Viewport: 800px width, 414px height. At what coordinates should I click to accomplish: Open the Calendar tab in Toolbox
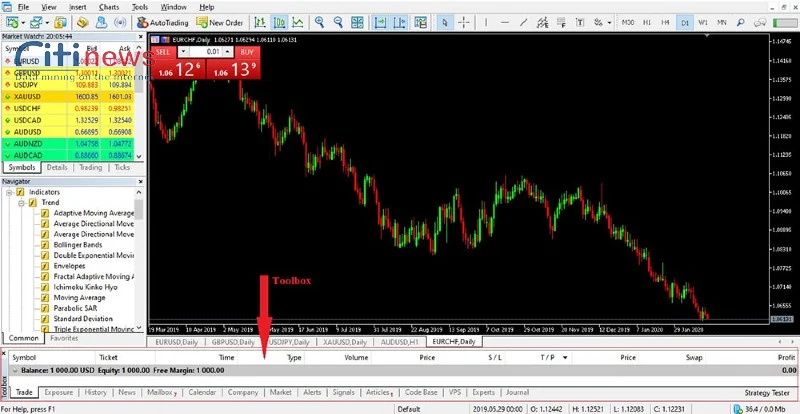pyautogui.click(x=202, y=392)
